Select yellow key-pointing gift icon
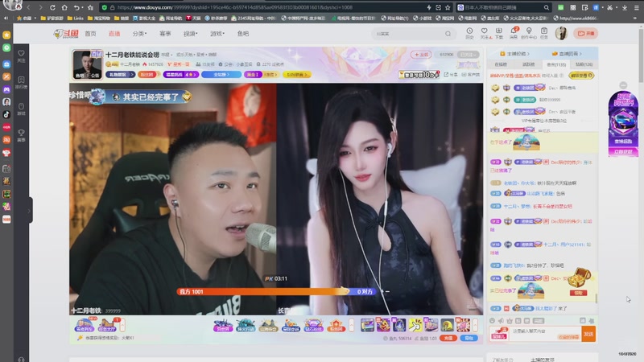644x362 pixels. point(415,325)
